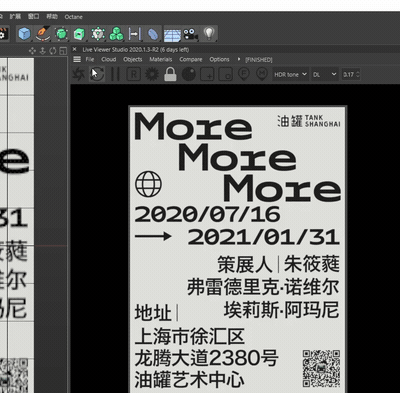The height and width of the screenshot is (393, 400).
Task: Add an Extrude generator object
Action: click(79, 34)
